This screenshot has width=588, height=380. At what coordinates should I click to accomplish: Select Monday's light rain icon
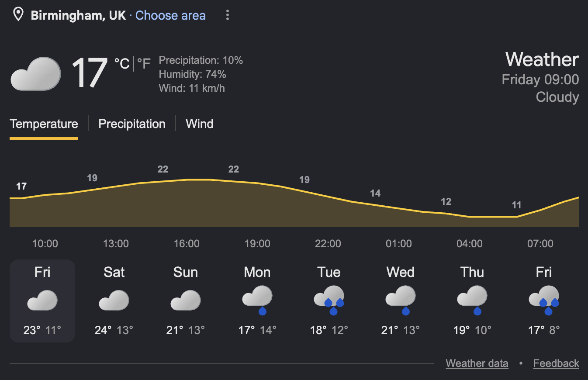point(257,300)
